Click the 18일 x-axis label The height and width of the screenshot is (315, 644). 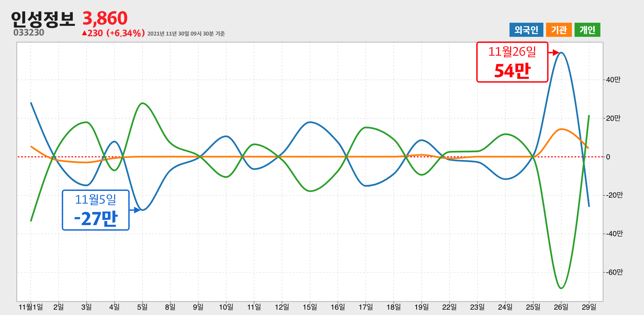click(394, 307)
